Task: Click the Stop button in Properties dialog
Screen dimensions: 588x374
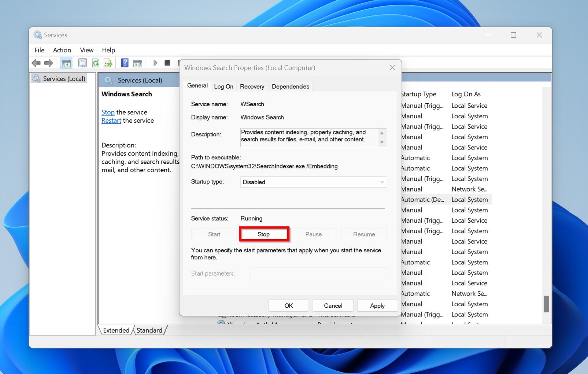Action: pyautogui.click(x=264, y=234)
